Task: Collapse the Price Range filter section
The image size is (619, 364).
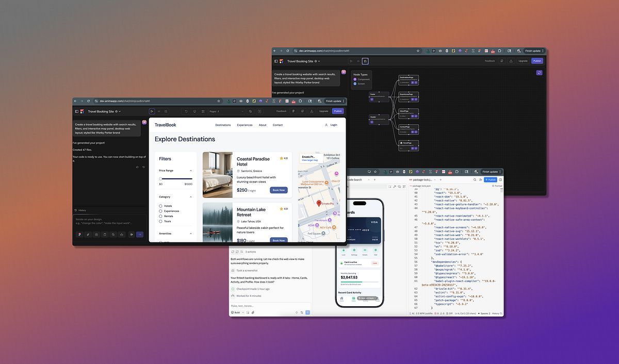Action: (x=191, y=170)
